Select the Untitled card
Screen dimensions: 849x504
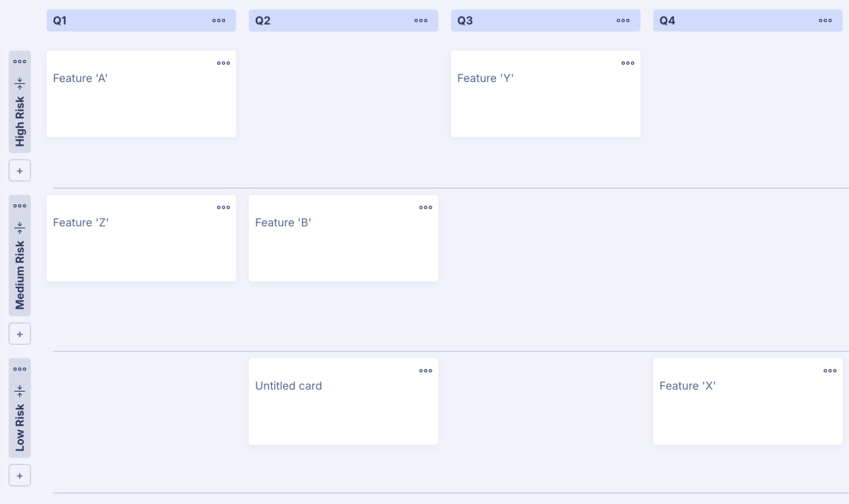coord(343,402)
